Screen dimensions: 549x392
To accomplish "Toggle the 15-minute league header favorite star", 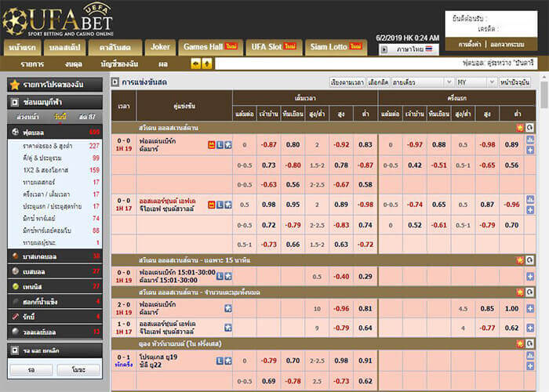I will pyautogui.click(x=520, y=260).
